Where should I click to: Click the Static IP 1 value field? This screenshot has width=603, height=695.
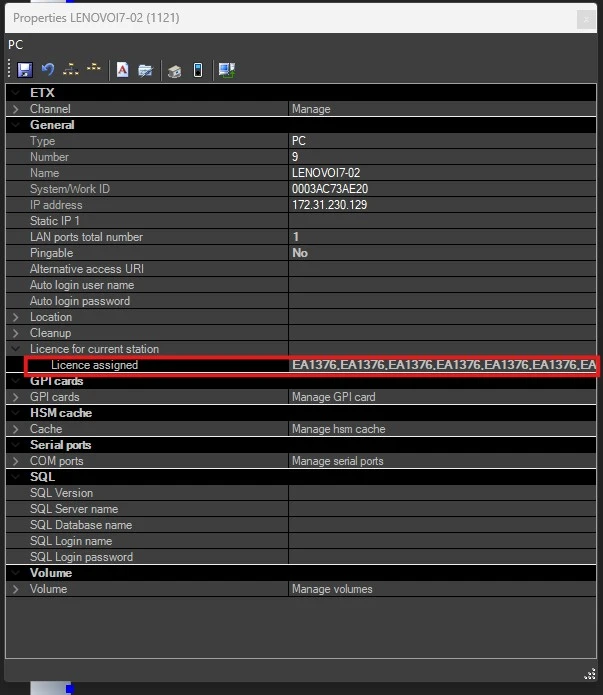pyautogui.click(x=440, y=221)
